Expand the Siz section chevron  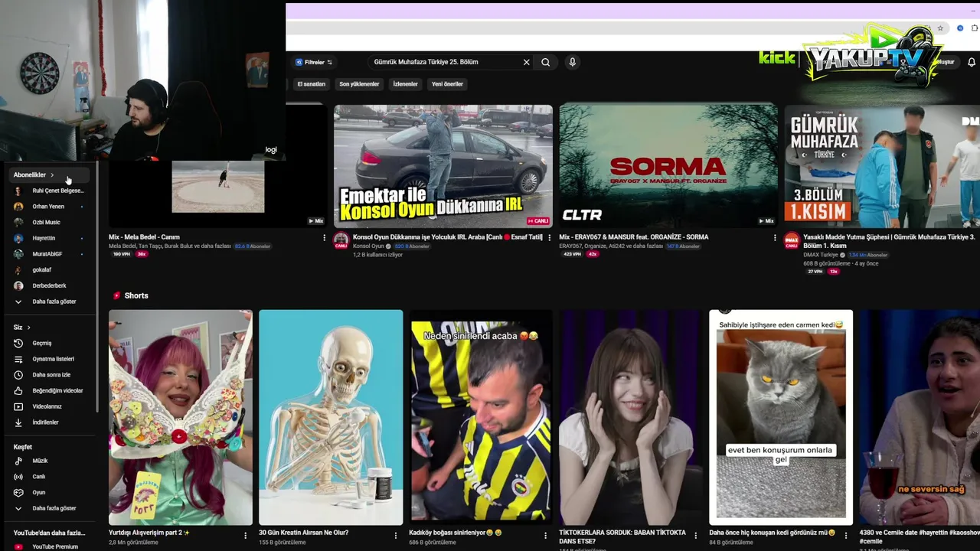coord(29,328)
